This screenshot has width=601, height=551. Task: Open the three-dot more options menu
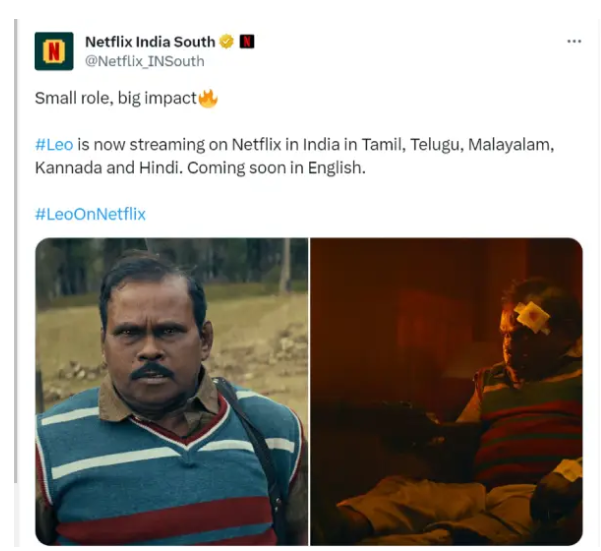click(x=574, y=41)
